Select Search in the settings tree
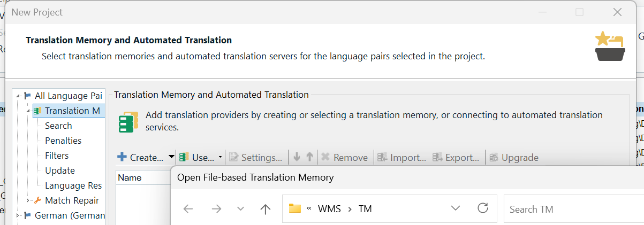This screenshot has width=644, height=225. tap(58, 126)
